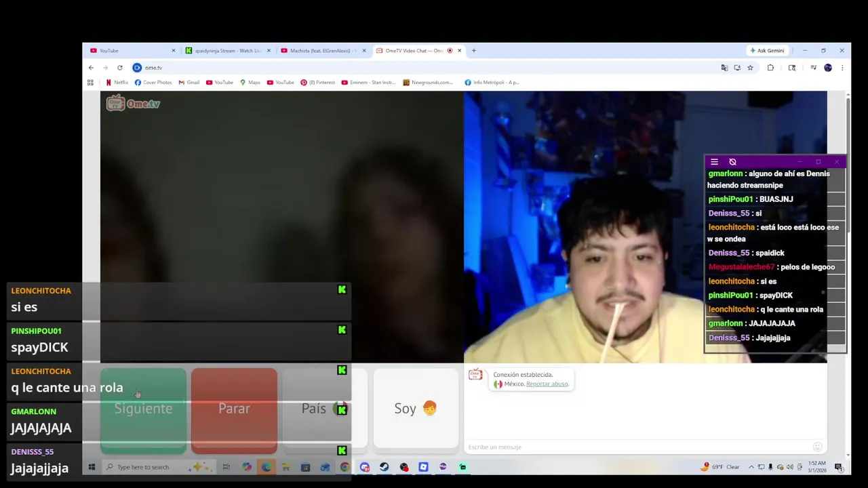868x488 pixels.
Task: Open the emoji picker in message box
Action: tap(817, 447)
